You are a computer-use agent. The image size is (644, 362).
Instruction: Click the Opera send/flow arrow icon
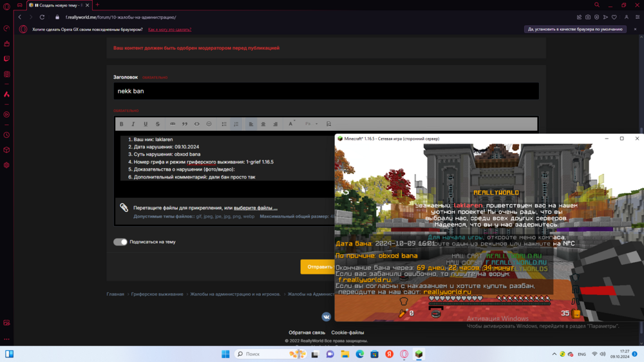click(605, 17)
